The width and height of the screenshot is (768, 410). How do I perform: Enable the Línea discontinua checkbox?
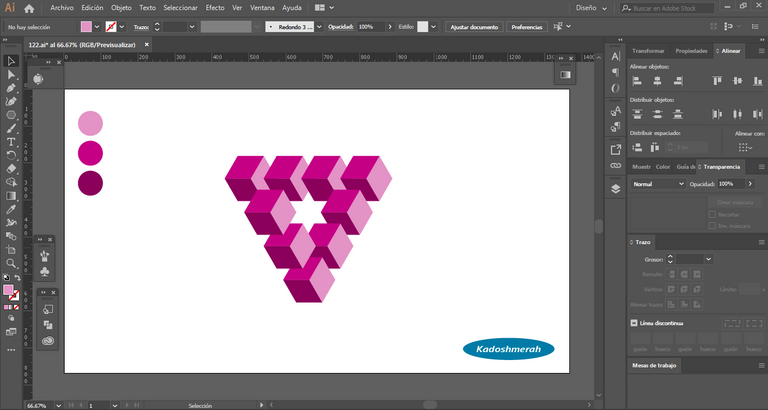[634, 323]
